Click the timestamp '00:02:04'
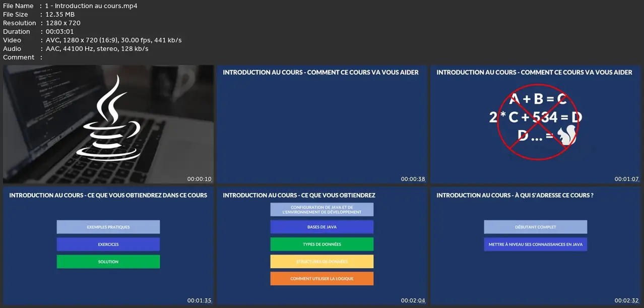The height and width of the screenshot is (308, 644). (413, 301)
